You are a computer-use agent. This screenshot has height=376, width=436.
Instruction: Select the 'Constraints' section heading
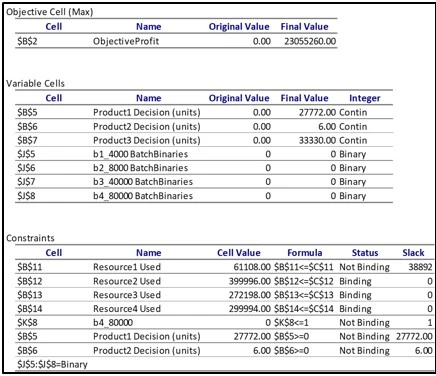(x=30, y=238)
